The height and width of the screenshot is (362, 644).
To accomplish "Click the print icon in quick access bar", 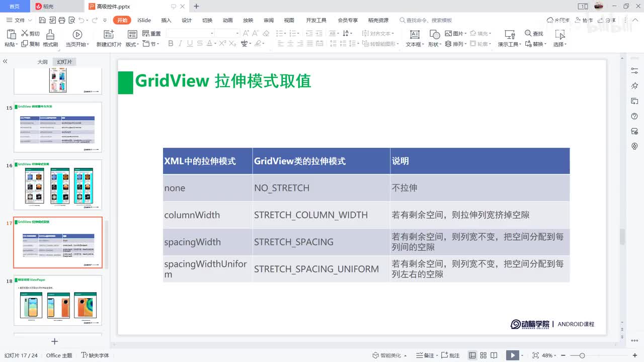I will (61, 20).
